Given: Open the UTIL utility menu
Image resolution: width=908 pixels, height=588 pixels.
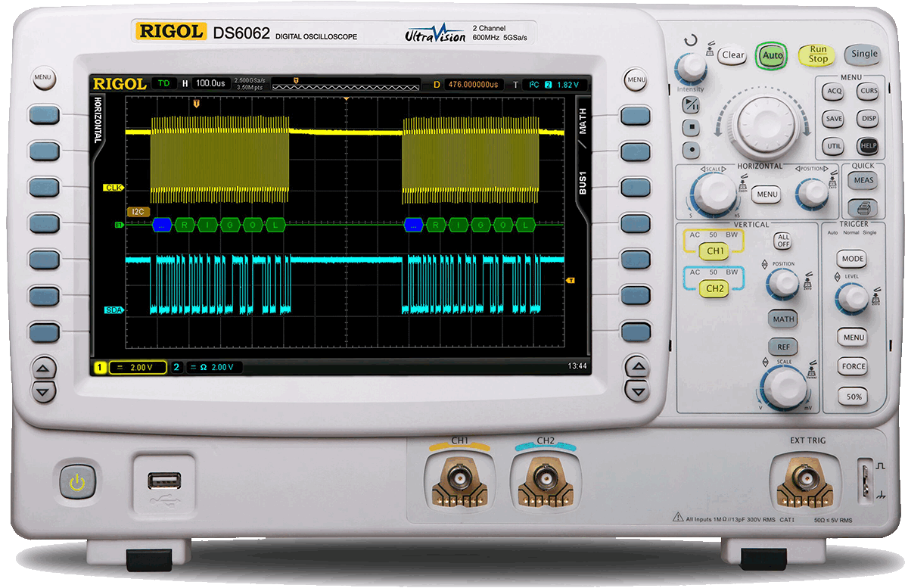Looking at the screenshot, I should tap(833, 146).
